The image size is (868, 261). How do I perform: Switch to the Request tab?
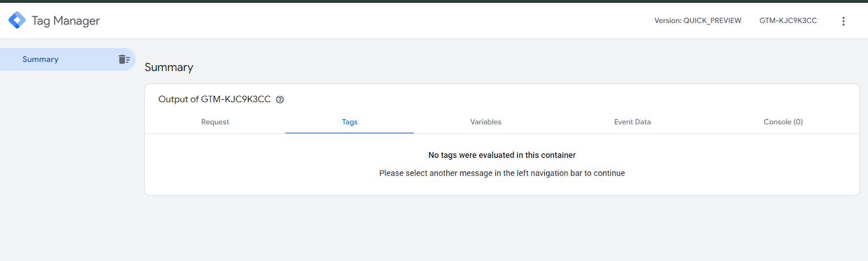click(x=215, y=122)
